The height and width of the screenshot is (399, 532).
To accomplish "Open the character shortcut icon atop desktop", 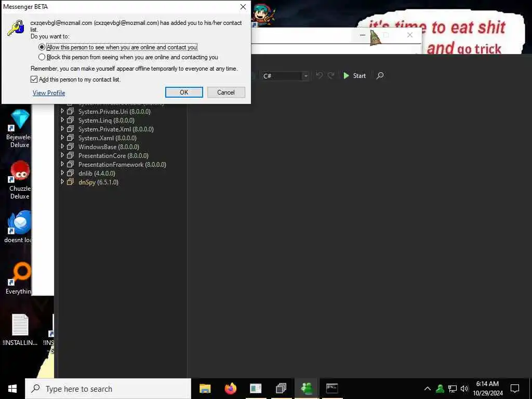I will 264,15.
